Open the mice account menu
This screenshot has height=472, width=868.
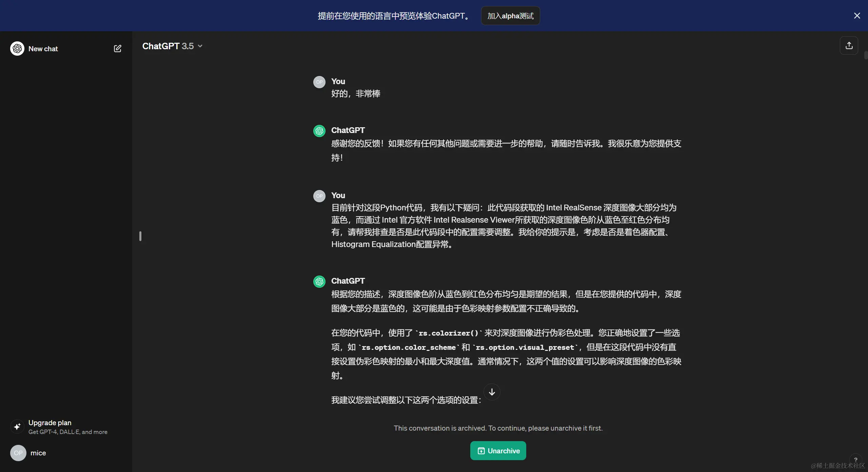pos(38,453)
